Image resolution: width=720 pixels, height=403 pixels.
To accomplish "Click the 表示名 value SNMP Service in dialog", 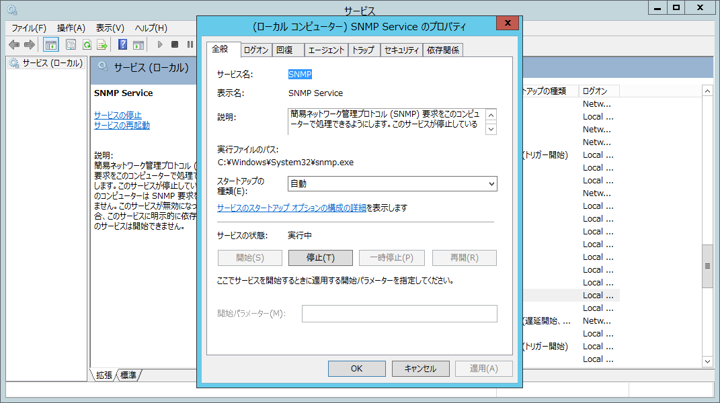I will coord(315,93).
